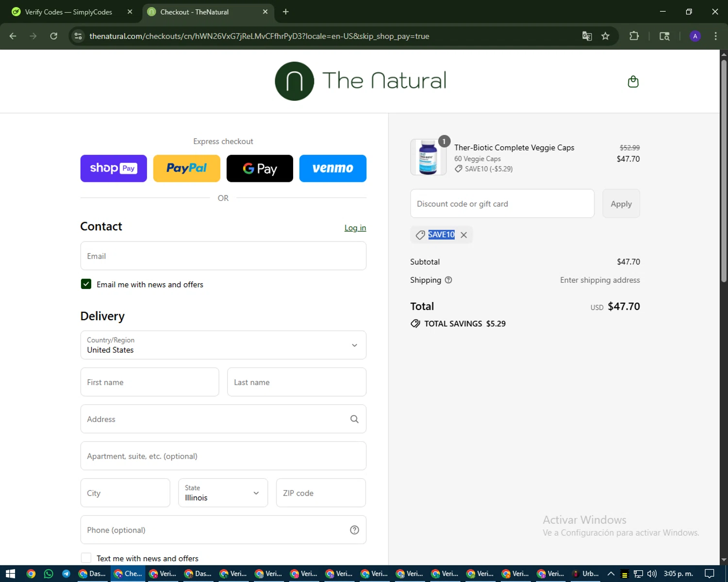The image size is (728, 582).
Task: Select the Checkout - TheNatural tab
Action: click(x=209, y=12)
